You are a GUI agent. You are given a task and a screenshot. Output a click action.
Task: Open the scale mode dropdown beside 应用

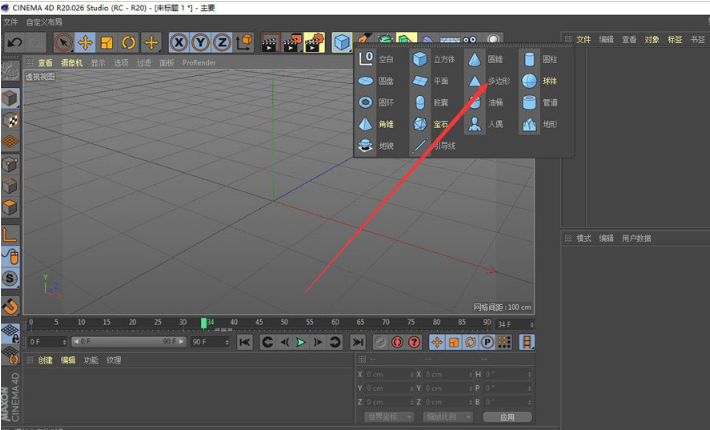point(447,416)
